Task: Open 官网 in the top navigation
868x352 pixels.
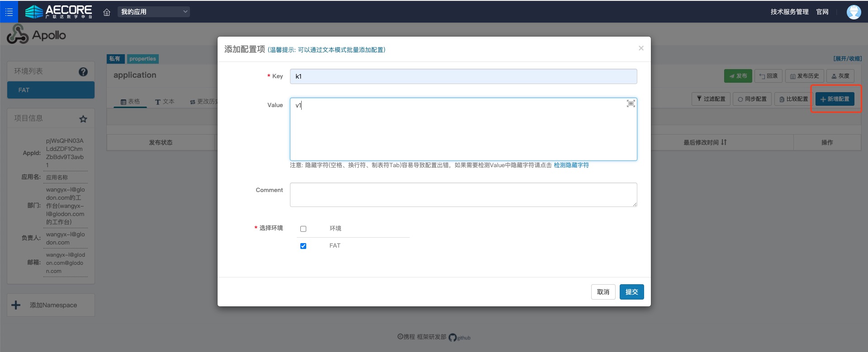Action: coord(822,12)
